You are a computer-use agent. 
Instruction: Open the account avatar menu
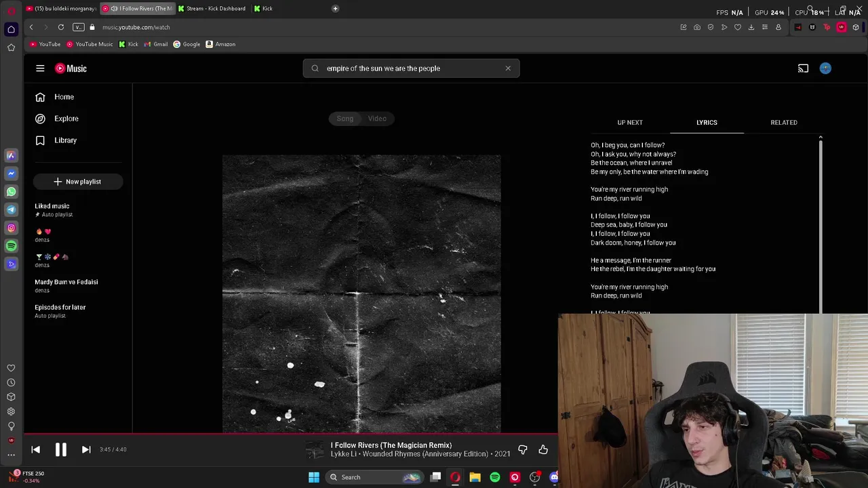pos(825,68)
